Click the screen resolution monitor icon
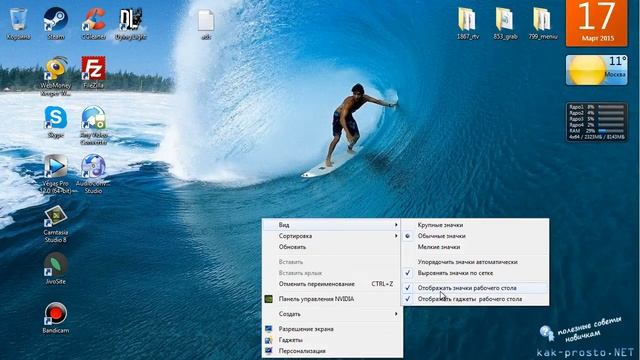This screenshot has width=640, height=360. click(x=269, y=329)
